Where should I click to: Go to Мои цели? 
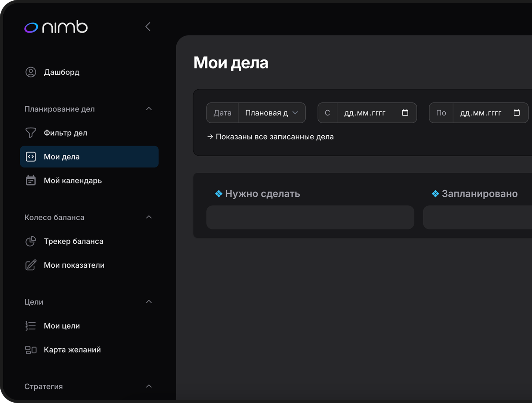tap(89, 326)
